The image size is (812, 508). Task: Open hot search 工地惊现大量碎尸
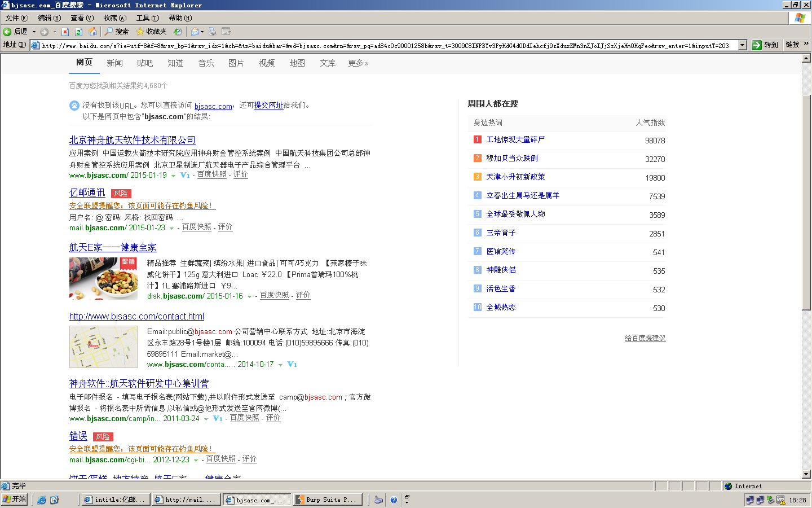[x=515, y=139]
